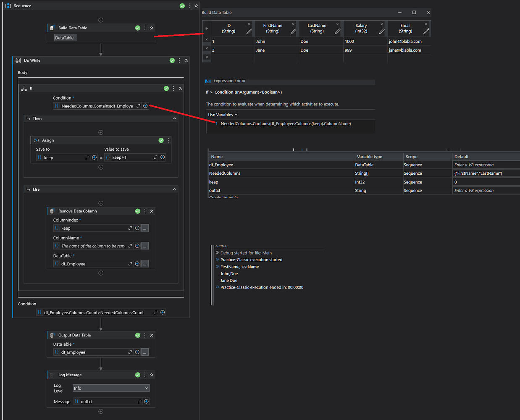520x420 pixels.
Task: Open the browse ellipsis next to dt_Employee DataTable
Action: [x=145, y=263]
